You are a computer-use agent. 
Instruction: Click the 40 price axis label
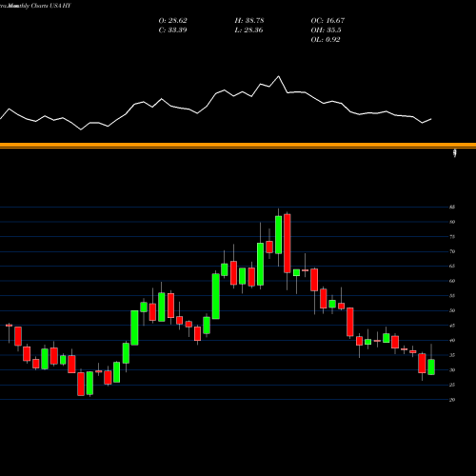(452, 340)
